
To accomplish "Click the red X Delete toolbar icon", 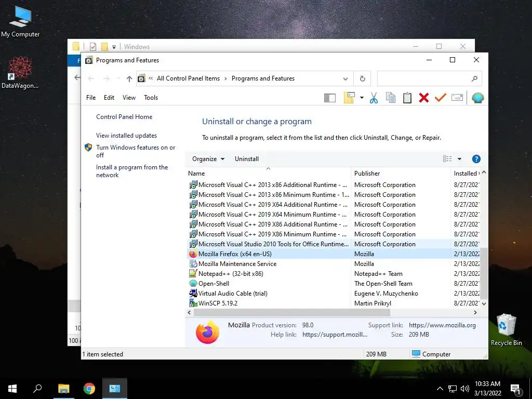I will tap(424, 98).
